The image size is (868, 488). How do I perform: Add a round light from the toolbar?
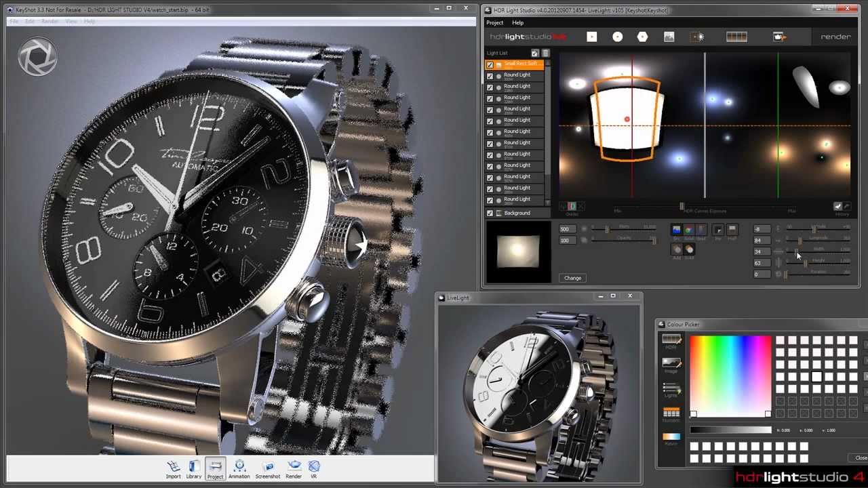pyautogui.click(x=617, y=37)
